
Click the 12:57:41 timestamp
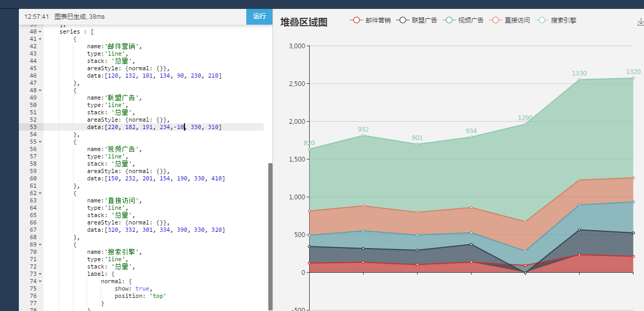click(37, 17)
